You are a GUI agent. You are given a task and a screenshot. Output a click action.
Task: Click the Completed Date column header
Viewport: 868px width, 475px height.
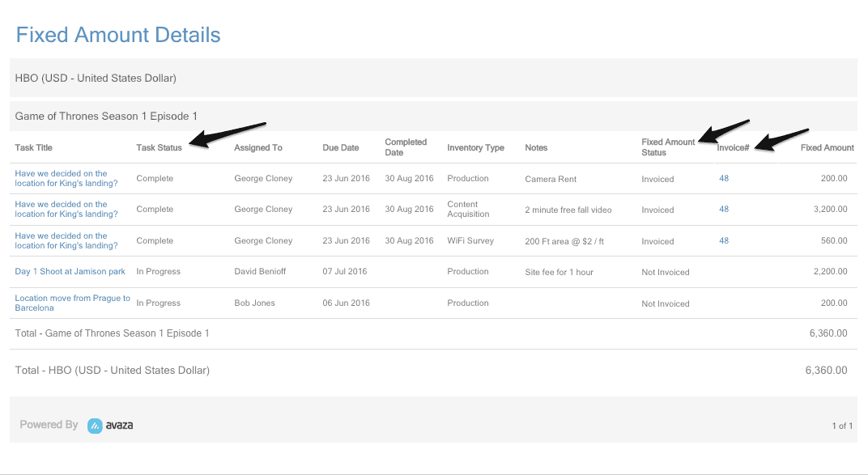click(x=406, y=147)
